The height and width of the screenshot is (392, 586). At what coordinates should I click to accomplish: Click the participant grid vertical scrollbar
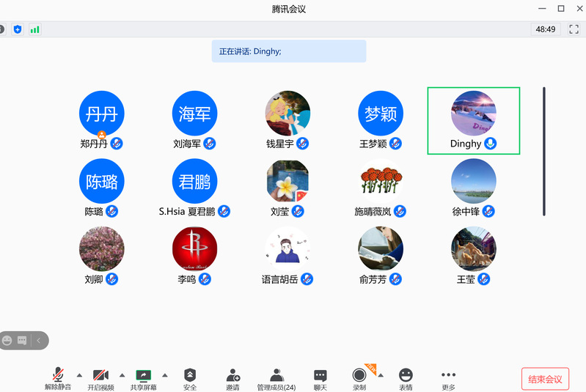[543, 151]
